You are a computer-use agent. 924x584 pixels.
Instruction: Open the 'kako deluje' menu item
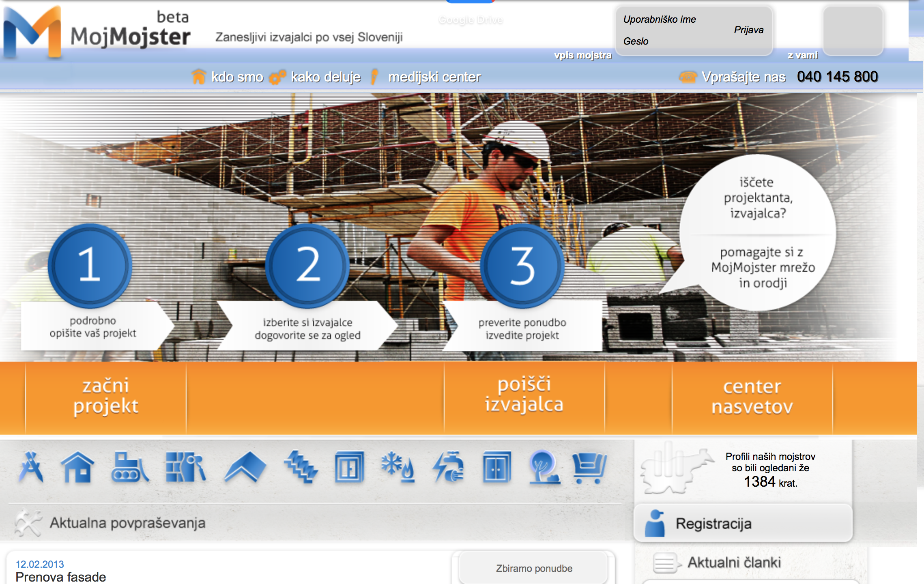(325, 77)
